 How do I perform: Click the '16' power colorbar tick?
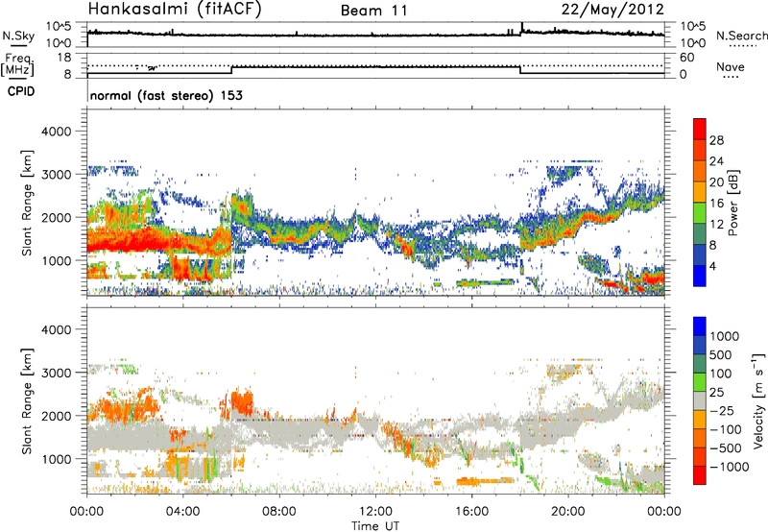click(x=716, y=204)
